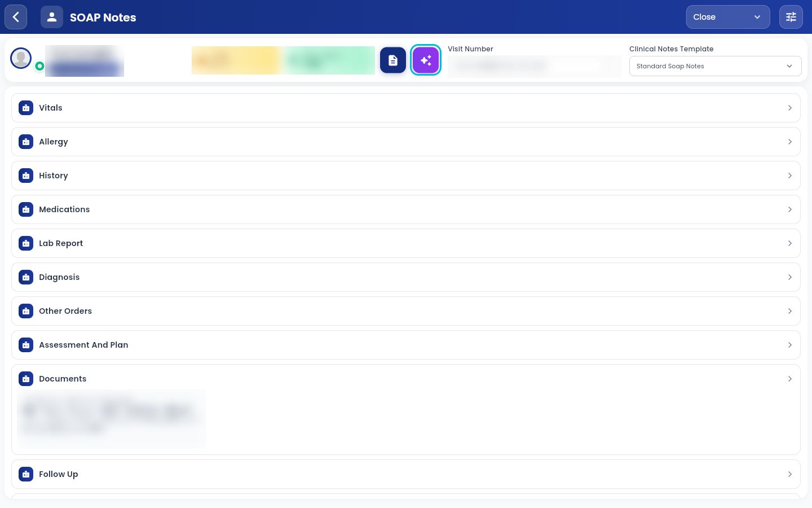Image resolution: width=812 pixels, height=508 pixels.
Task: Activate the purple AI sparkle button
Action: tap(426, 60)
